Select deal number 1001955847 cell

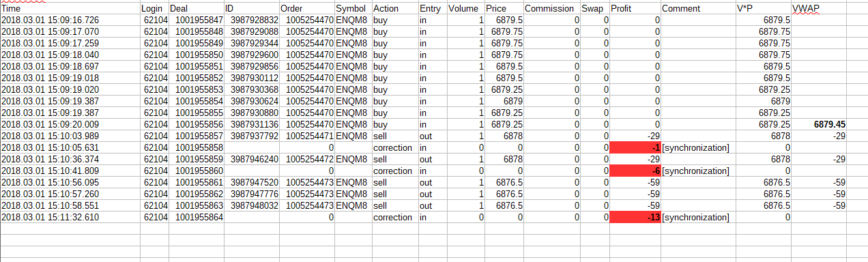click(196, 20)
